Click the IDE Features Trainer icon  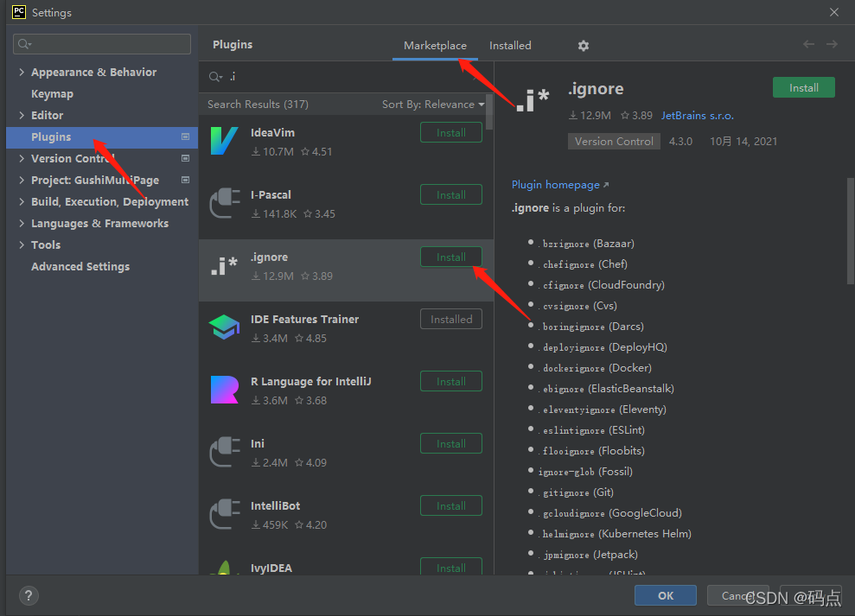224,327
